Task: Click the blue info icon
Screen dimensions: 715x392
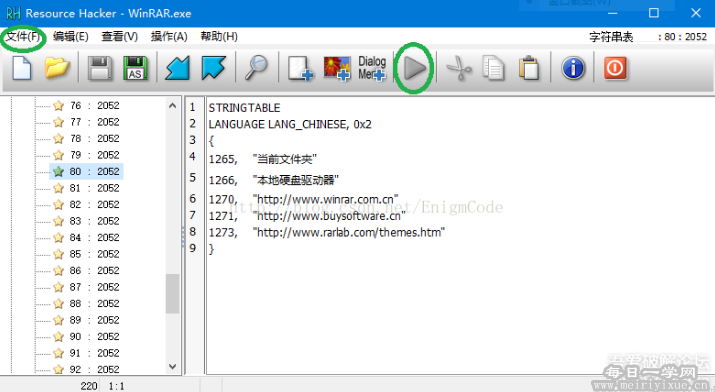Action: tap(573, 68)
